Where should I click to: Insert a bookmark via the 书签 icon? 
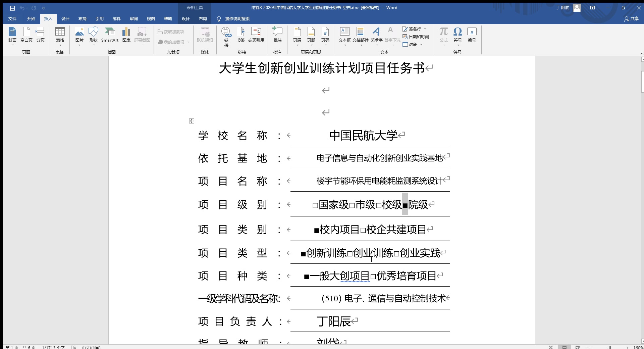(240, 35)
